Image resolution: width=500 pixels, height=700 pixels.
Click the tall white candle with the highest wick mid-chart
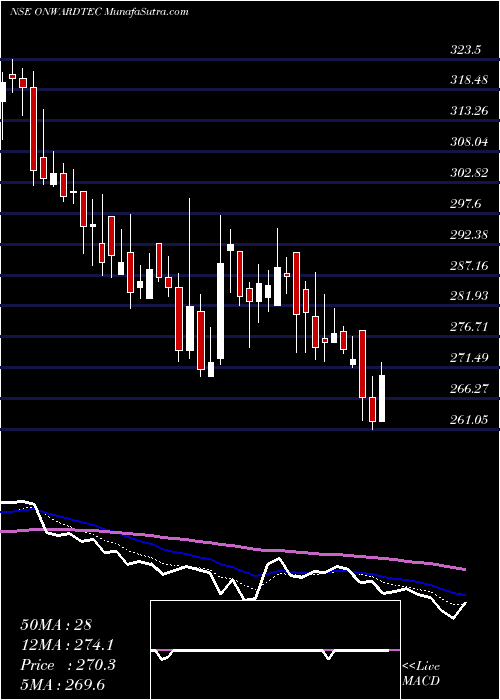tap(190, 278)
